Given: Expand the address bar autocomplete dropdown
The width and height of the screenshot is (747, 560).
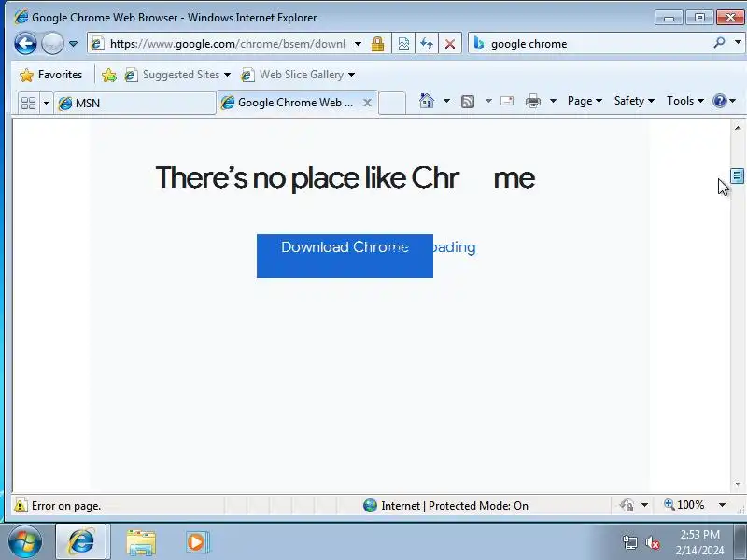Looking at the screenshot, I should point(358,44).
